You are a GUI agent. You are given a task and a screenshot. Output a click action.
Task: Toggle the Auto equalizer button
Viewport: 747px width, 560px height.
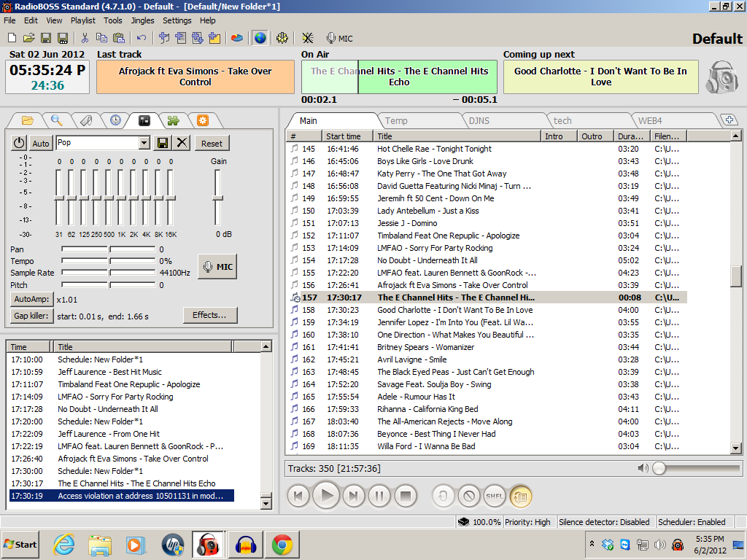(41, 144)
